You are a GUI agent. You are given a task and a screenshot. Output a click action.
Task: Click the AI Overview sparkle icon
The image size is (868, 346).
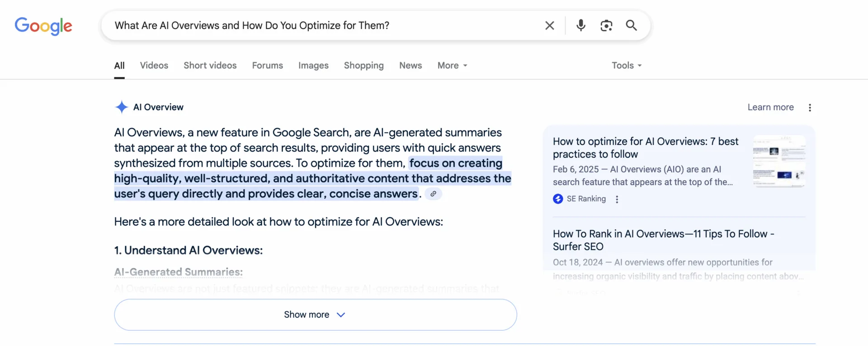click(121, 107)
